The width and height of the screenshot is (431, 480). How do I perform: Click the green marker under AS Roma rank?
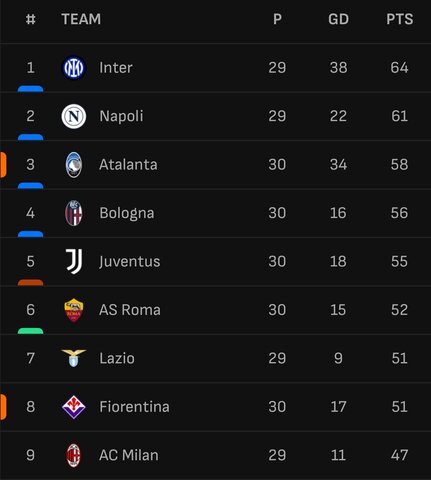(30, 331)
